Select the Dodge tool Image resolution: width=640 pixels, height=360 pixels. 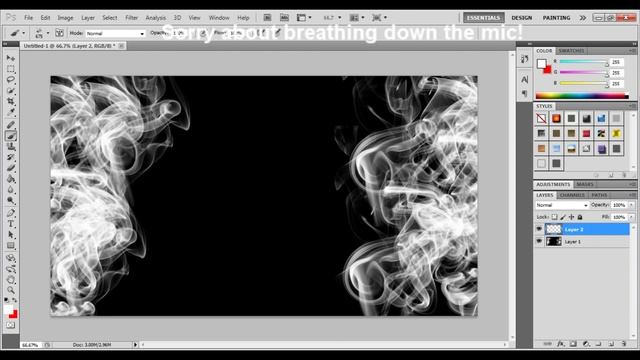(x=11, y=200)
